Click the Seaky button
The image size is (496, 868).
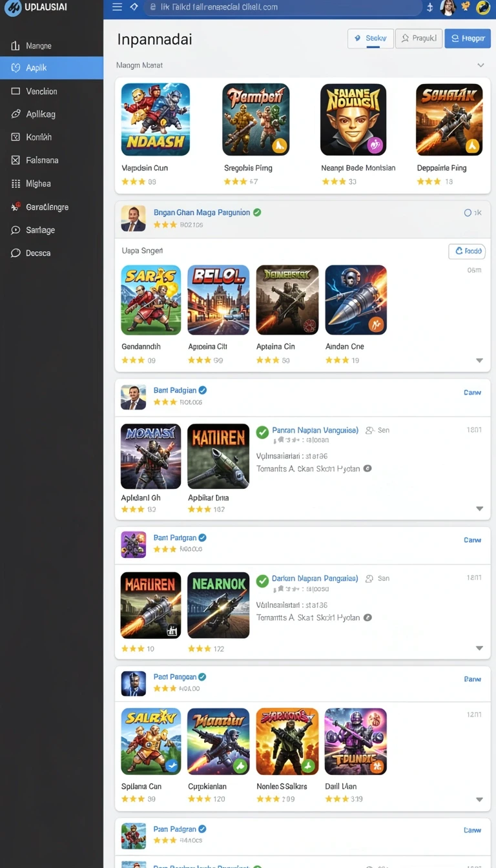[370, 39]
